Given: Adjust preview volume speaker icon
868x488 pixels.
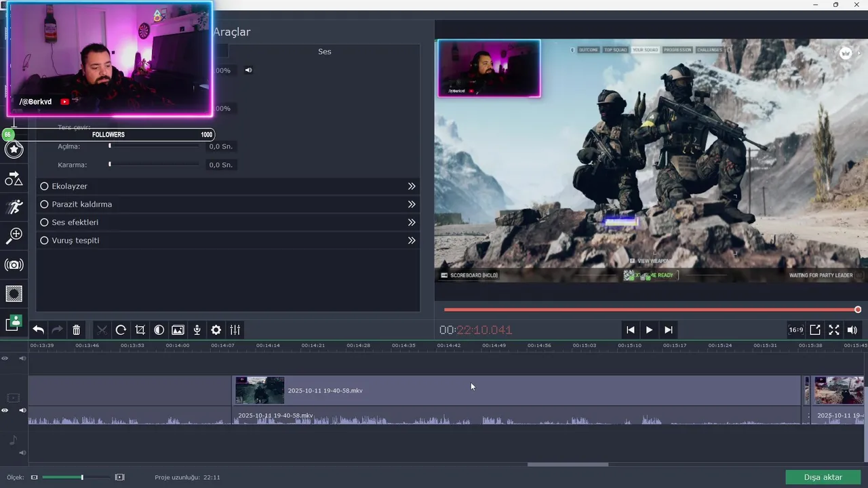Looking at the screenshot, I should [852, 330].
